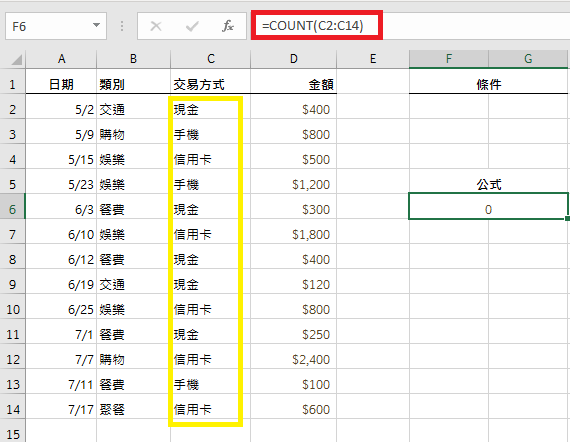570x442 pixels.
Task: Select the column A header
Action: click(61, 59)
